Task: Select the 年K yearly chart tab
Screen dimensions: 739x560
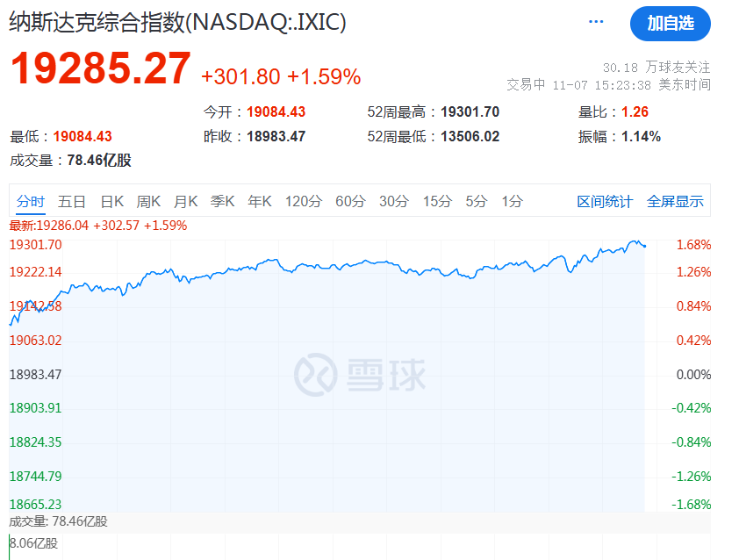Action: click(x=260, y=202)
